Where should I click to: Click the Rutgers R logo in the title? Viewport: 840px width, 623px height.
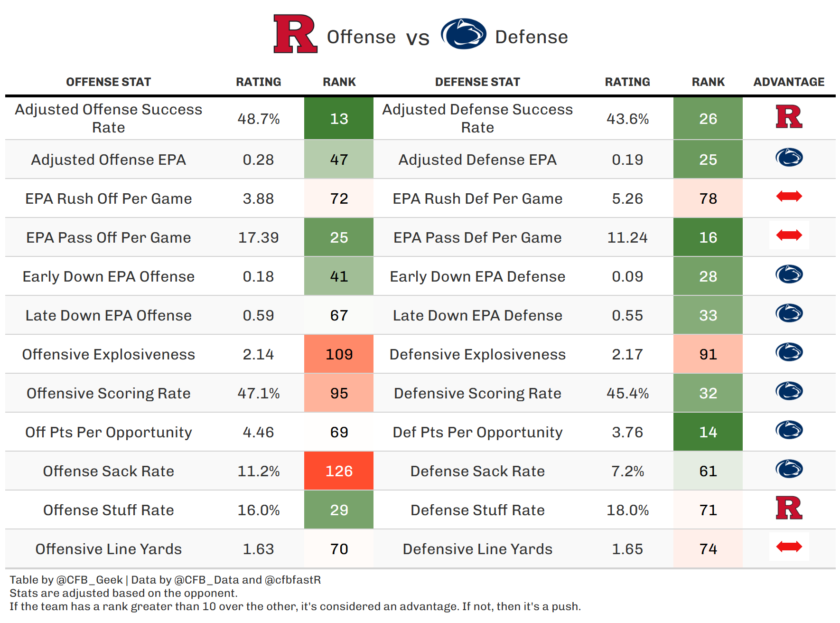pos(295,34)
